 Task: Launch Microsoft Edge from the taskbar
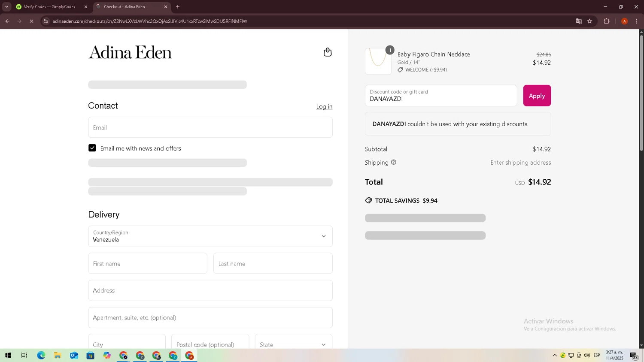tap(41, 355)
